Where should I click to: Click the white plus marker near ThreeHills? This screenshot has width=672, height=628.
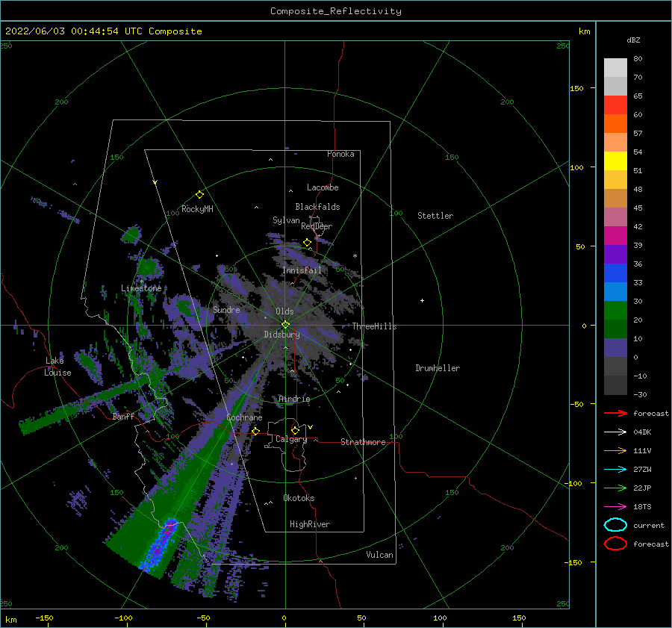point(422,300)
